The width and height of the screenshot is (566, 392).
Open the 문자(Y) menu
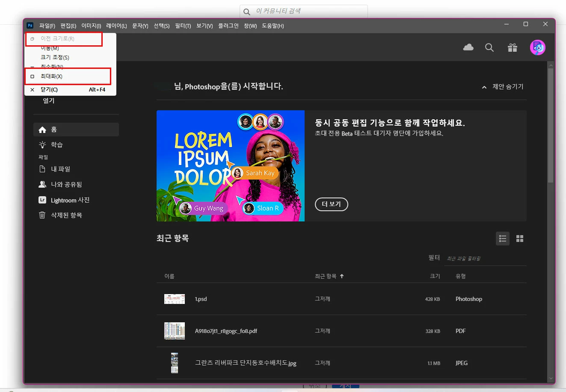[x=140, y=26]
